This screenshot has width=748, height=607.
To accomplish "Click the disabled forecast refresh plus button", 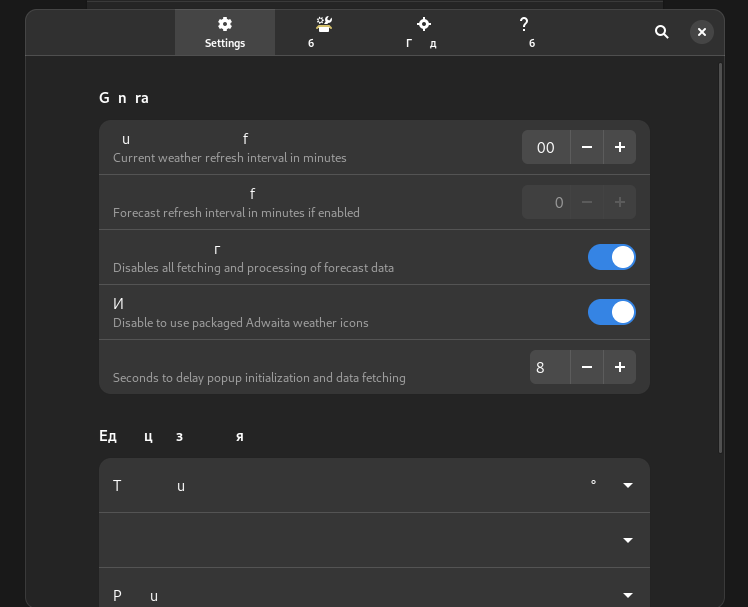I will (x=620, y=202).
